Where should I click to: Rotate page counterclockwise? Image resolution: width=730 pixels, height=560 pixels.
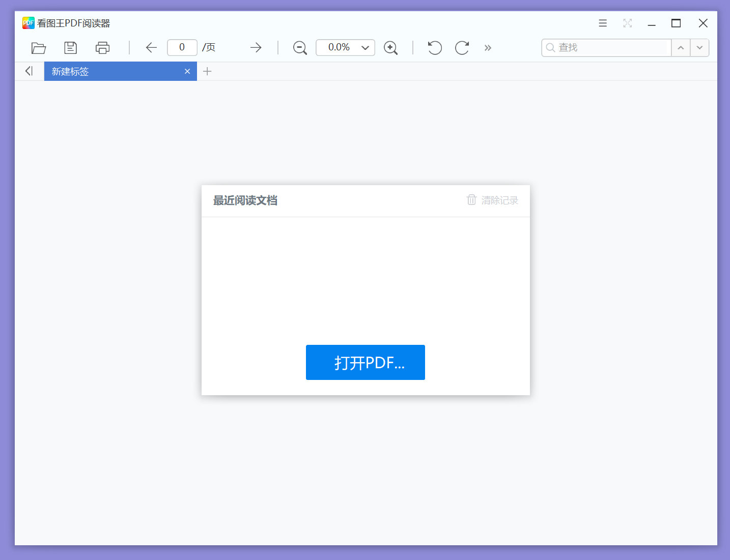coord(434,48)
